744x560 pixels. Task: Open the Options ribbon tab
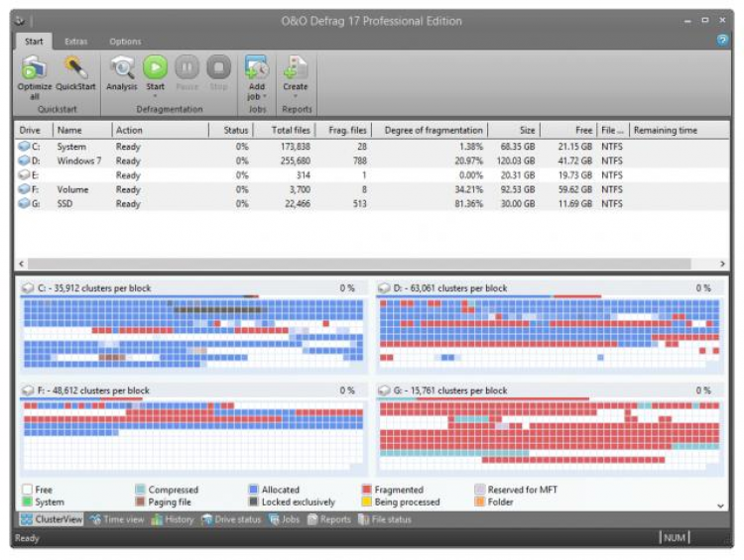tap(125, 42)
